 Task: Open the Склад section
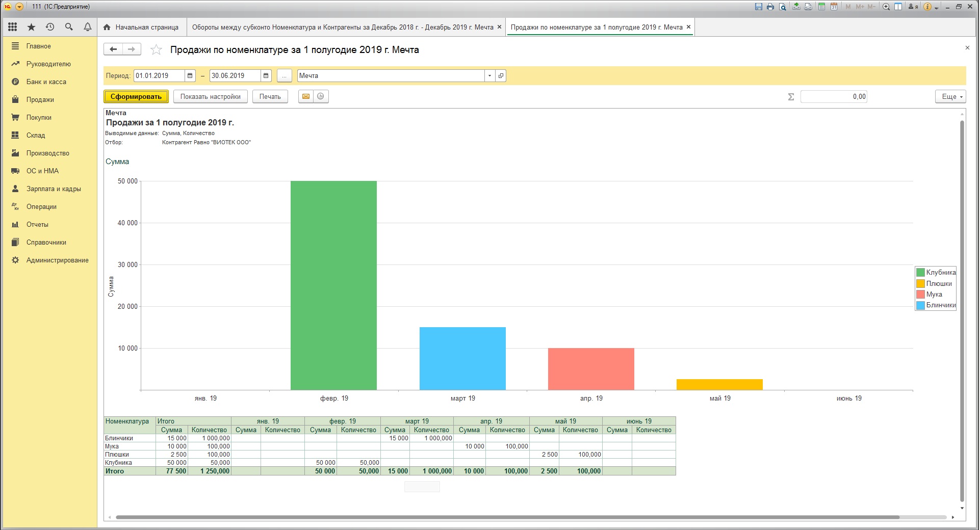coord(36,135)
